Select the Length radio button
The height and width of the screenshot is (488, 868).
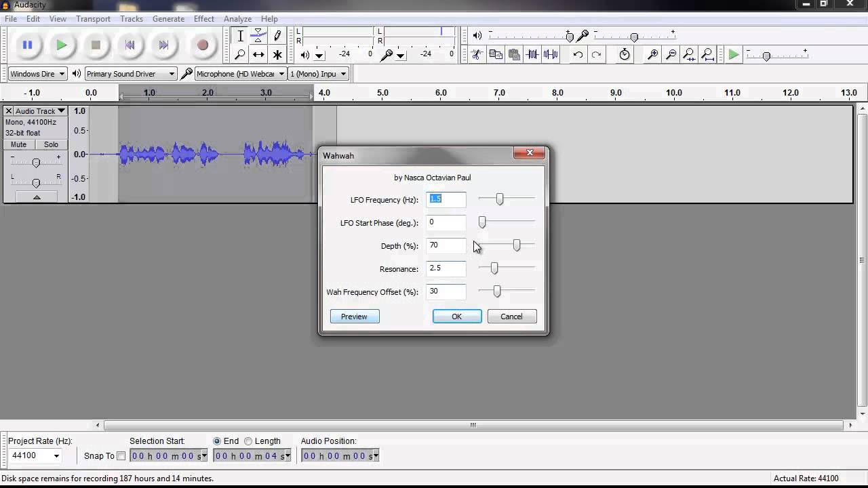(x=248, y=441)
